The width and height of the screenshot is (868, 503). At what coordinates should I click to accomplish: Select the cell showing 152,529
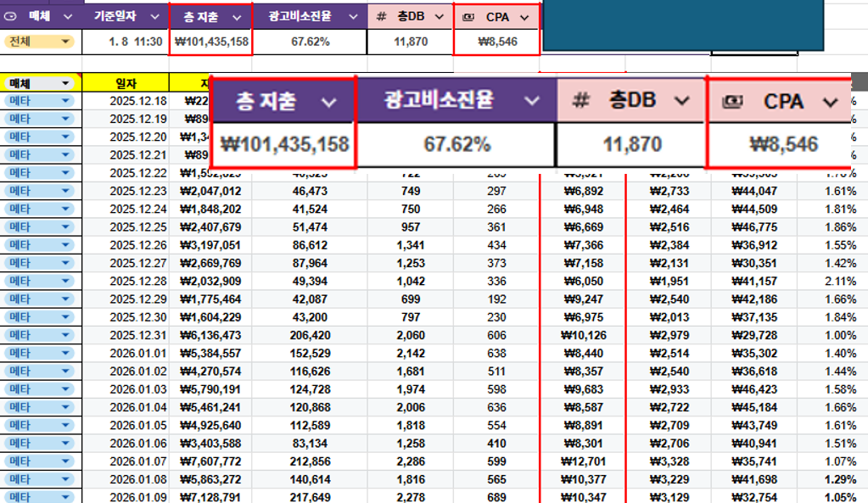[x=310, y=353]
